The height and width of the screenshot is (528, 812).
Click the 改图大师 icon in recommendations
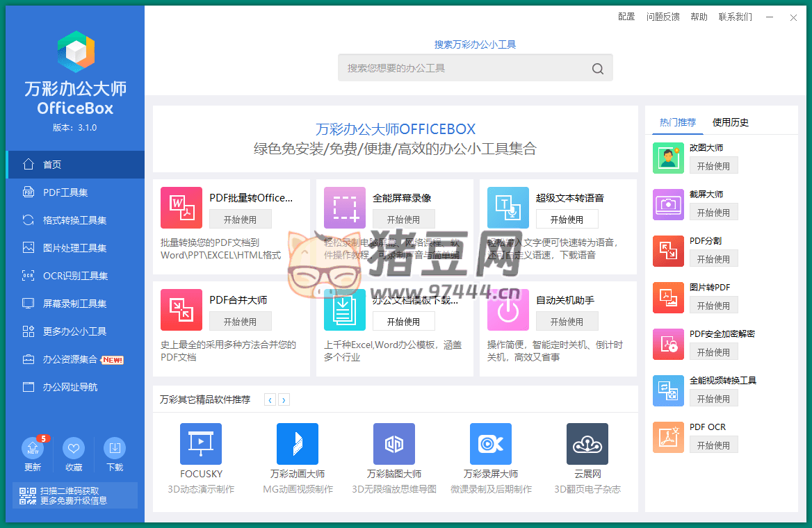click(x=668, y=158)
